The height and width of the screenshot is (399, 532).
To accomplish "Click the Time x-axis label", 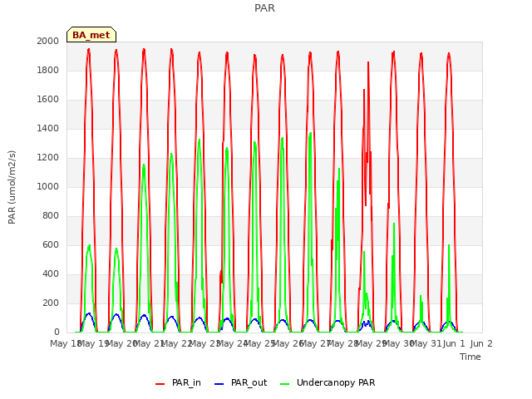I will tap(470, 357).
